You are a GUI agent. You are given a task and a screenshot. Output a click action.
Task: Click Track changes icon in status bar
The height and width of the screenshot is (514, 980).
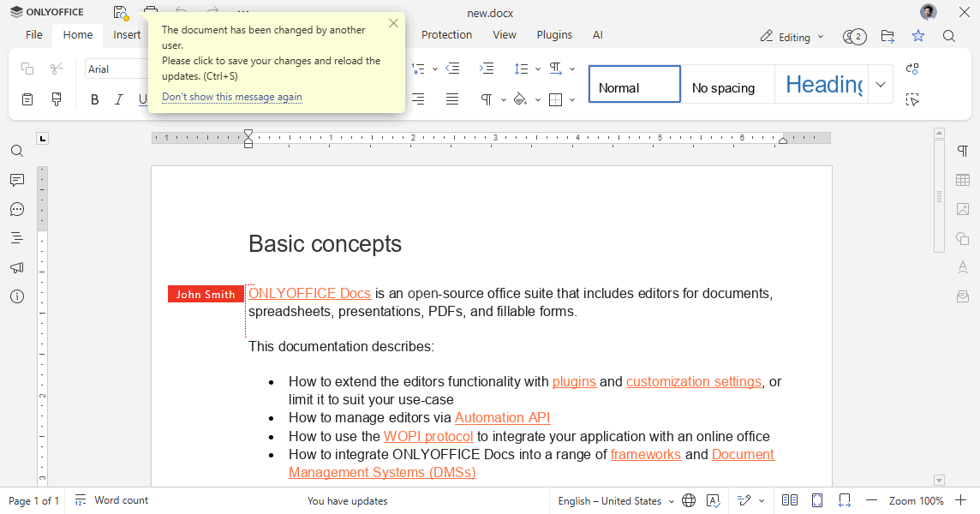point(744,500)
